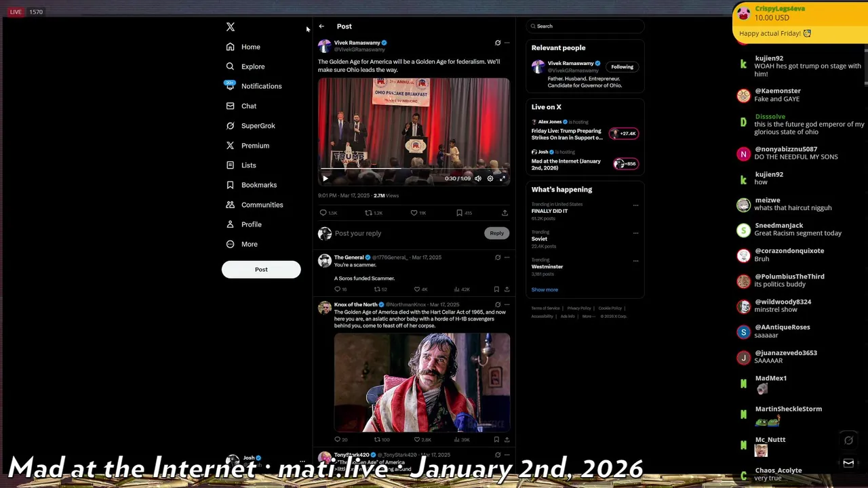This screenshot has height=488, width=868.
Task: Like Vivek's post
Action: click(414, 213)
